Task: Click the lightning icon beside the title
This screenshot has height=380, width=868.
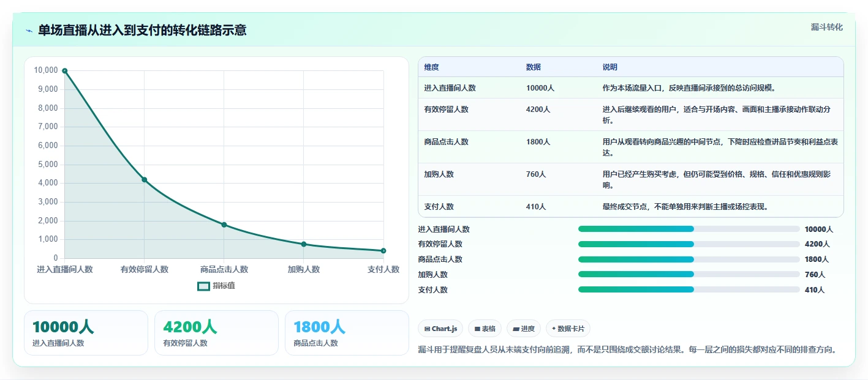Action: coord(29,31)
